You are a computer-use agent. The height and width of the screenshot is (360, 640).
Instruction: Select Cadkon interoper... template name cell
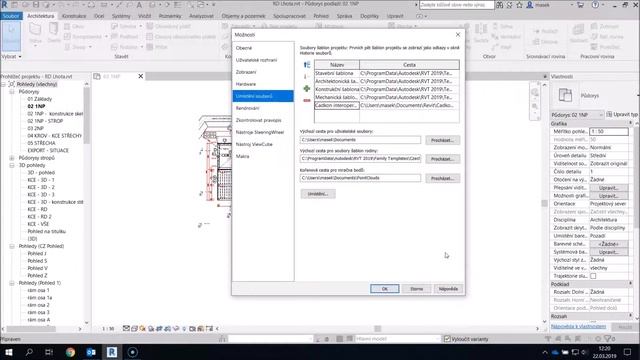coord(337,105)
